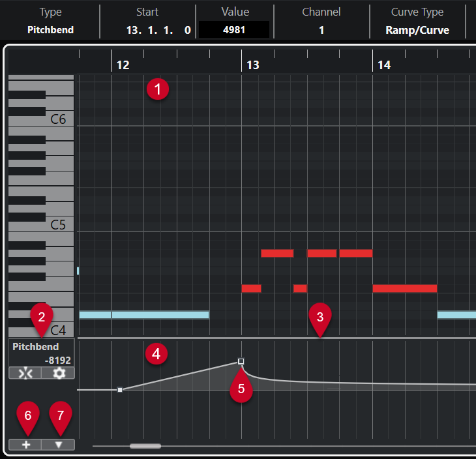
Task: Click the ruler at bar 12
Action: point(123,65)
